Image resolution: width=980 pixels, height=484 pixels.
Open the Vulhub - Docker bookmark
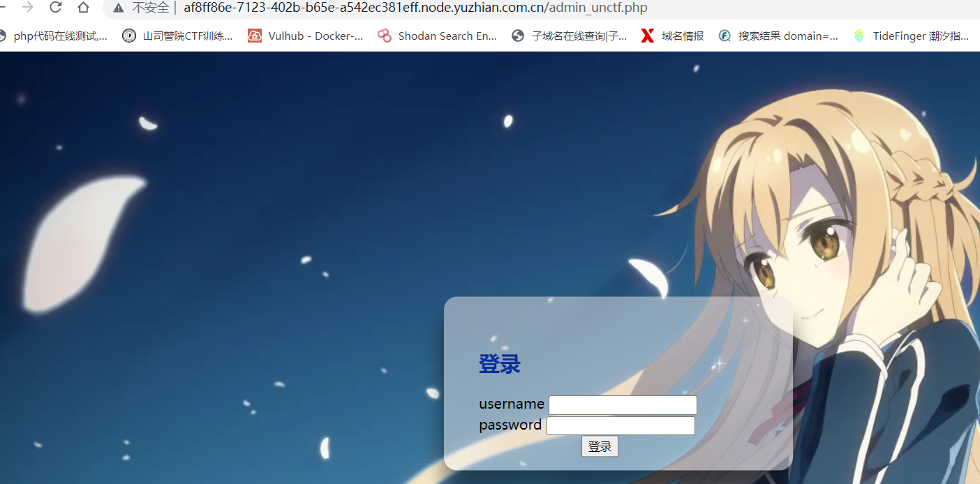(306, 36)
